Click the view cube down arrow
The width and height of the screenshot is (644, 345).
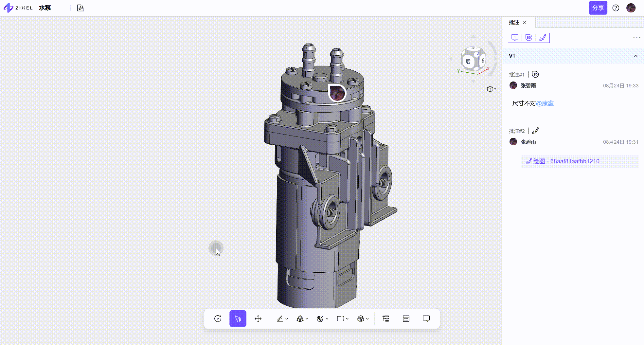click(x=473, y=81)
